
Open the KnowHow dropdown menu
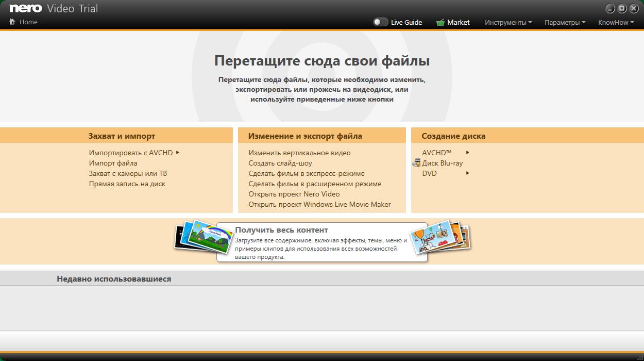click(616, 22)
